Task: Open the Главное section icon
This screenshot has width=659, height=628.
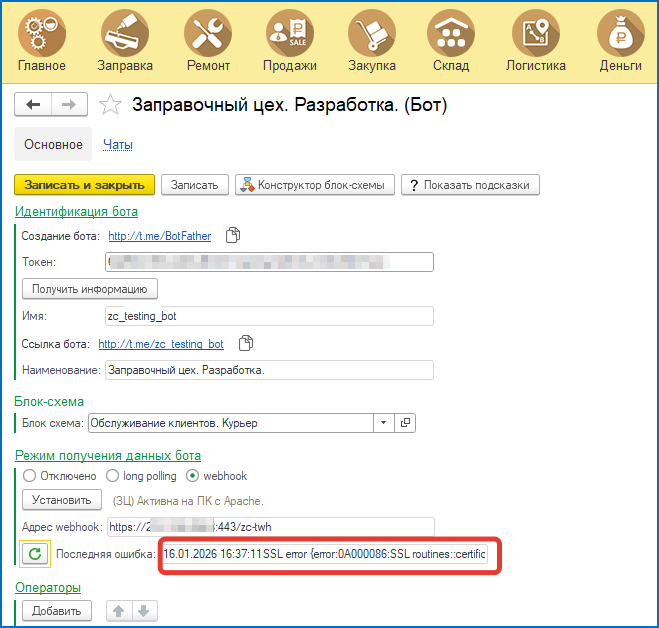Action: click(41, 33)
